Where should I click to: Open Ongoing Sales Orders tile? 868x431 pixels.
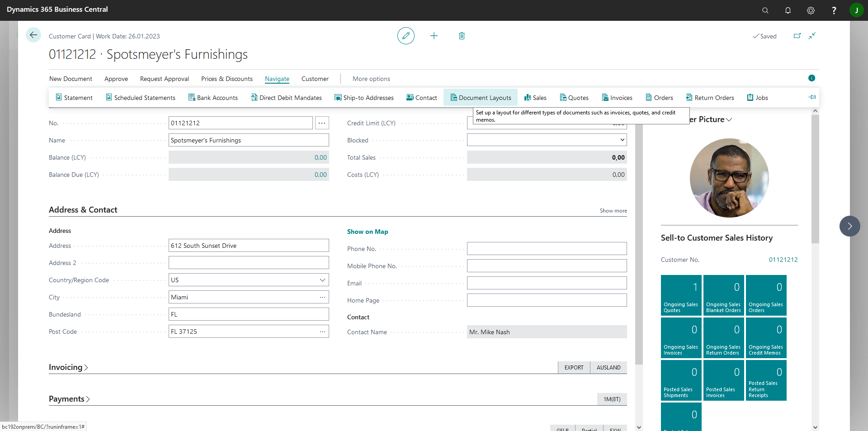(x=766, y=295)
